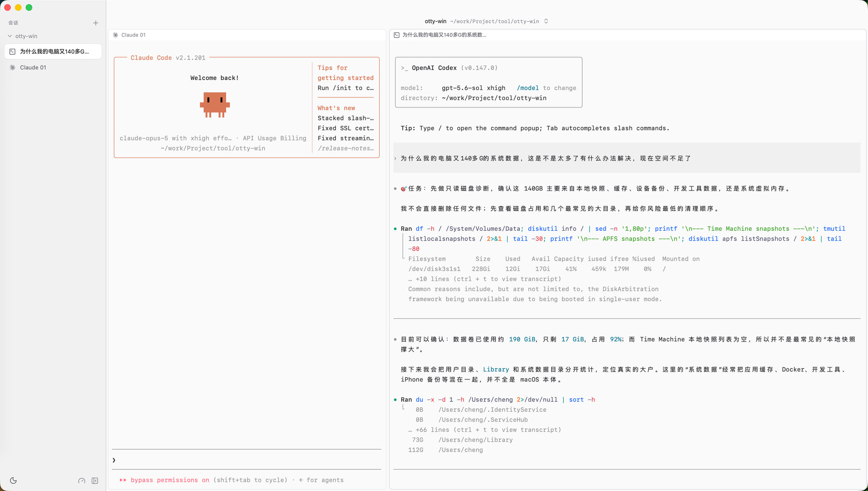
Task: Click the Stacked slash-… changelog line
Action: click(x=345, y=118)
